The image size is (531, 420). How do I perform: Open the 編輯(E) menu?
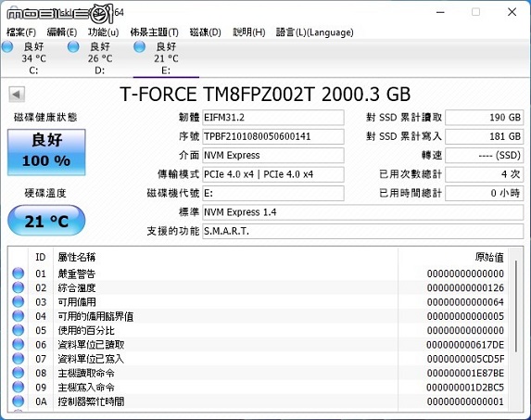pos(62,32)
